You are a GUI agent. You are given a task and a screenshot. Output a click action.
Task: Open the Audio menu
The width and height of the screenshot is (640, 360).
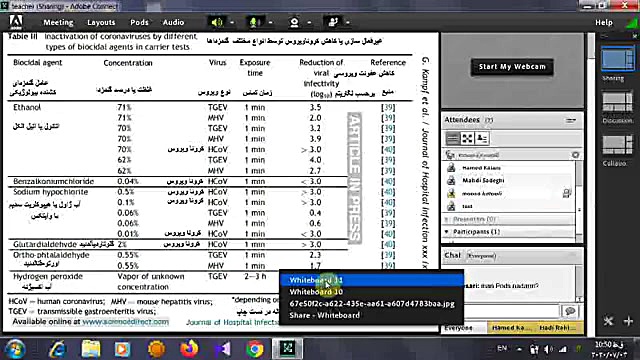pyautogui.click(x=173, y=22)
